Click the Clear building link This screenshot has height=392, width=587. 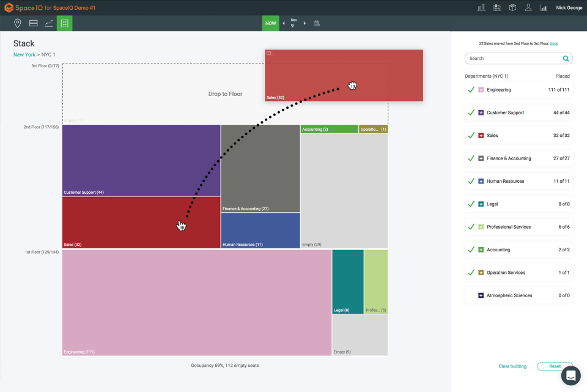[512, 366]
